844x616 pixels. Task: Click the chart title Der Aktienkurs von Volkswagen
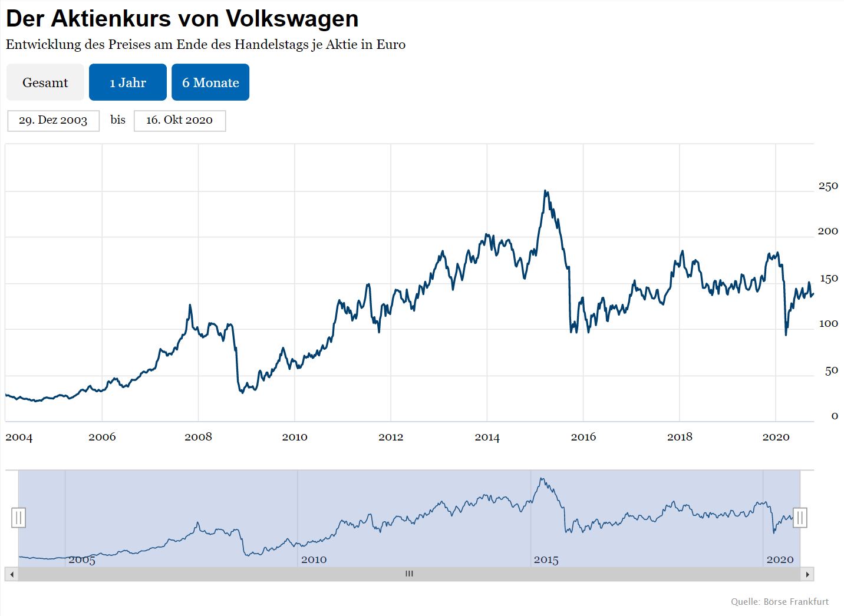pyautogui.click(x=182, y=19)
